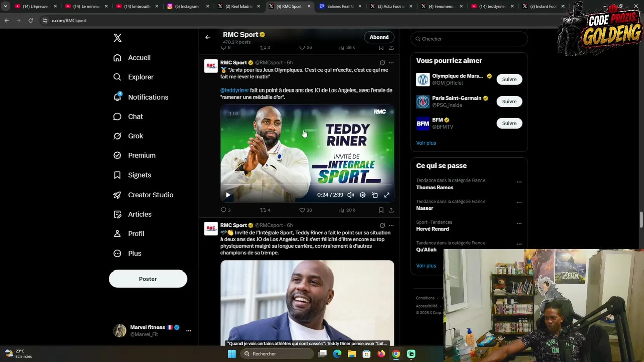Viewport: 644px width, 362px height.
Task: Click Voir plus under Vous pourriez aimer
Action: coord(426,143)
